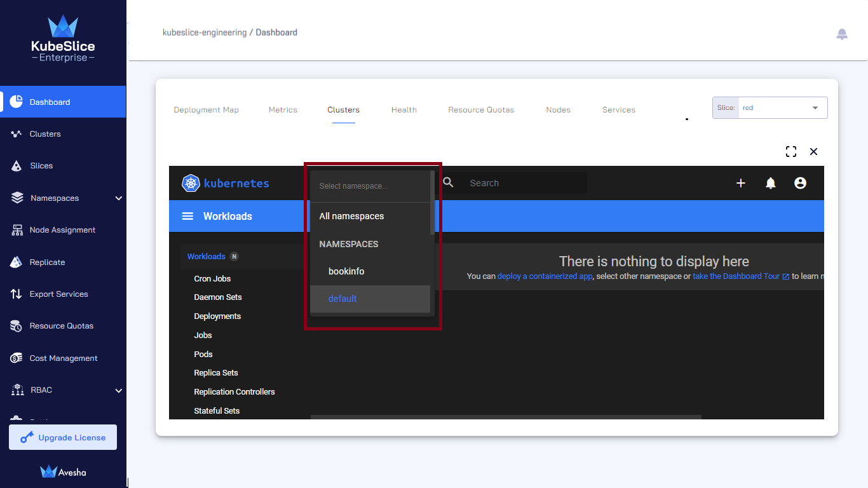Open Export Services sidebar item

pyautogui.click(x=63, y=294)
